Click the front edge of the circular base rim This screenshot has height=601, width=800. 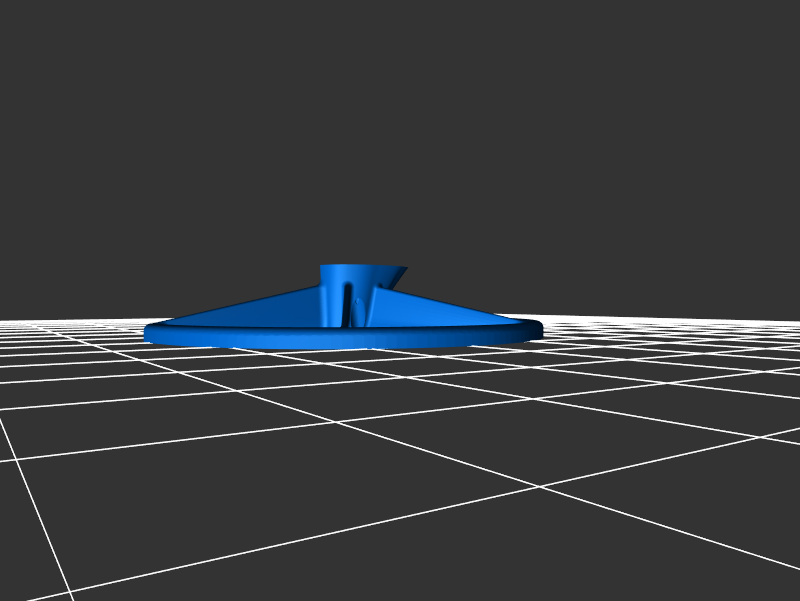point(340,340)
